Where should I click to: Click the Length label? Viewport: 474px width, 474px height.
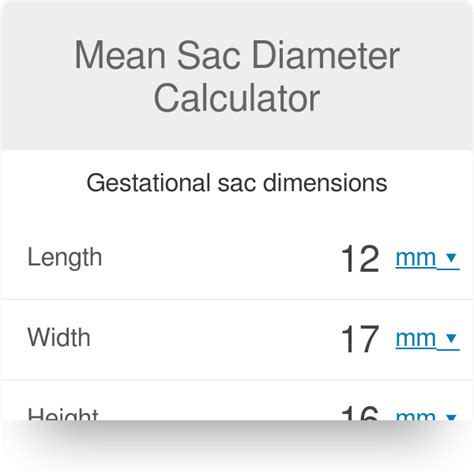[65, 258]
